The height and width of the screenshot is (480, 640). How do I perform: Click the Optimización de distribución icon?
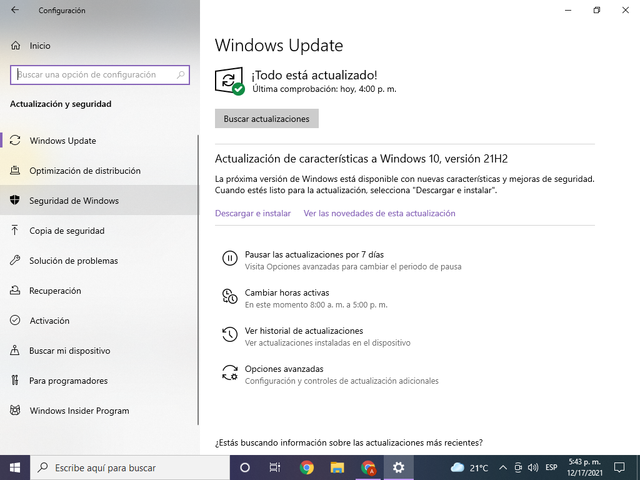pyautogui.click(x=15, y=170)
